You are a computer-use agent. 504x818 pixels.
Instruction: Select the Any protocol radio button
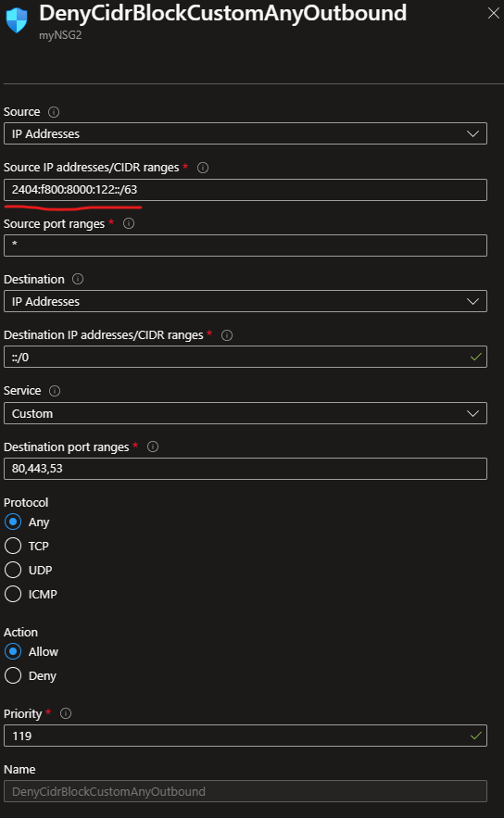click(13, 522)
